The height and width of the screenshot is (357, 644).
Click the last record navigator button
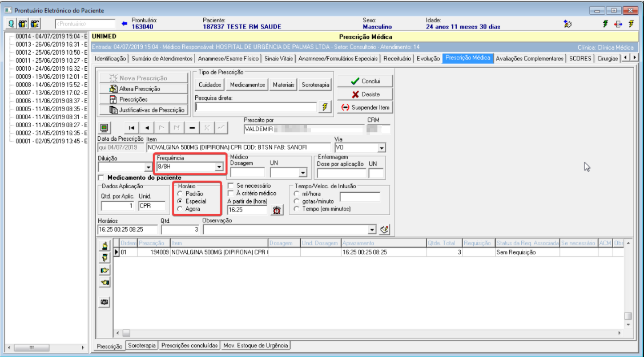point(176,128)
